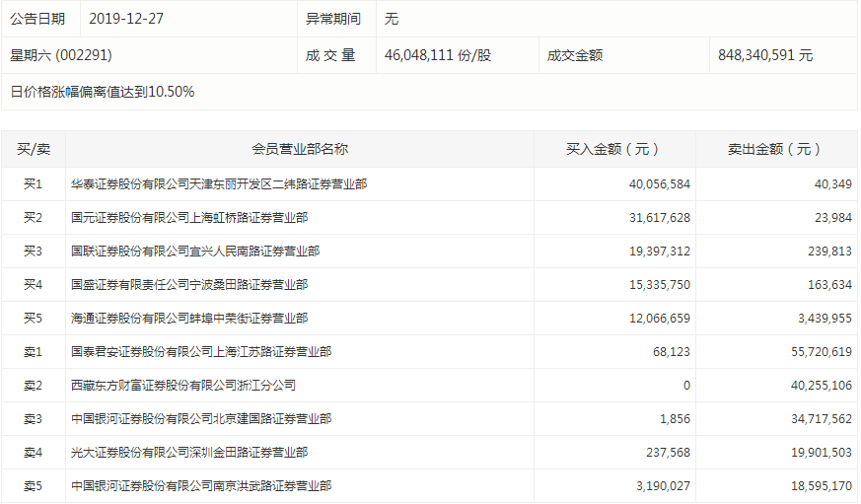Click the 公告日期 label cell
Screen dimensions: 861x504
(40, 19)
